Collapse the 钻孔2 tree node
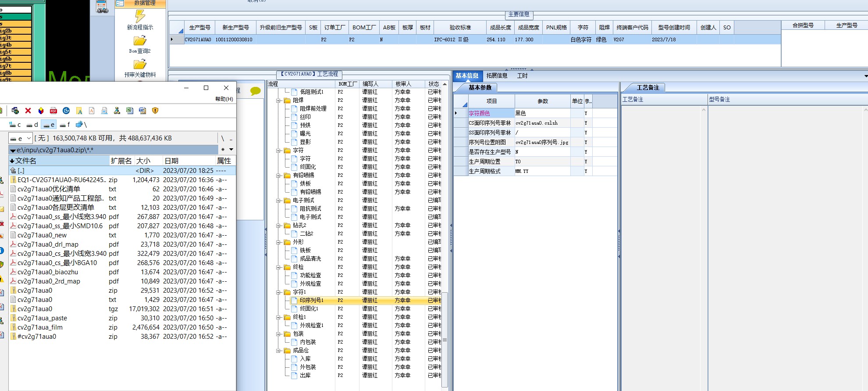The width and height of the screenshot is (868, 391). click(278, 226)
